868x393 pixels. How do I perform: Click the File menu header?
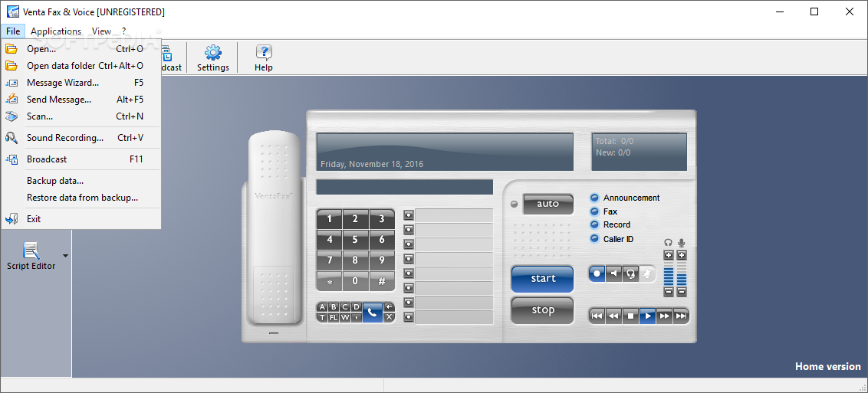(13, 31)
